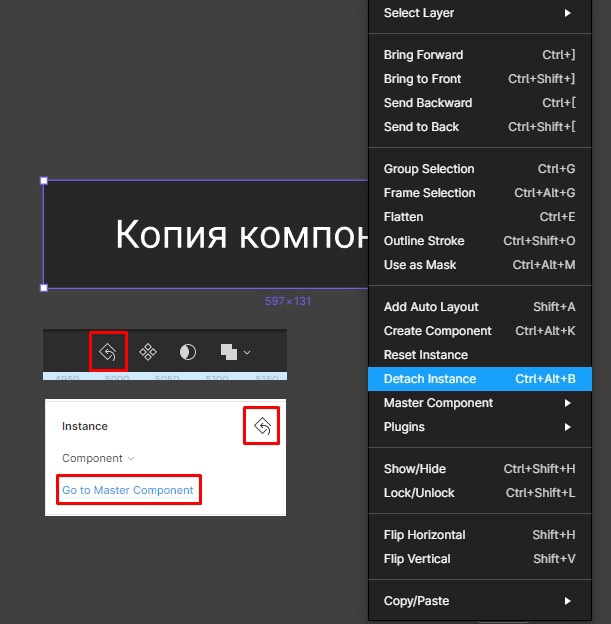Screen dimensions: 611x624
Task: Follow the Go to Master Component link
Action: [x=128, y=490]
